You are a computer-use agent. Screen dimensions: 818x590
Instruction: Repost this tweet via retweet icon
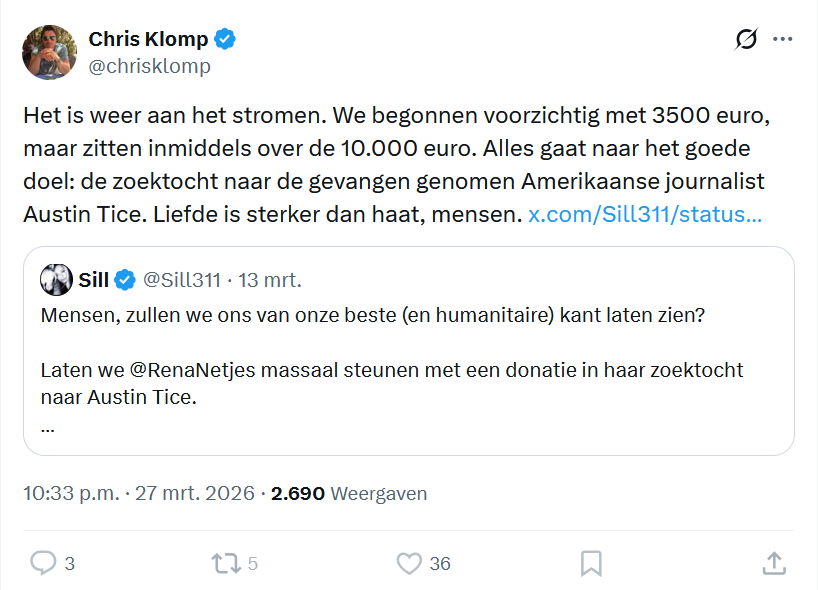(226, 563)
